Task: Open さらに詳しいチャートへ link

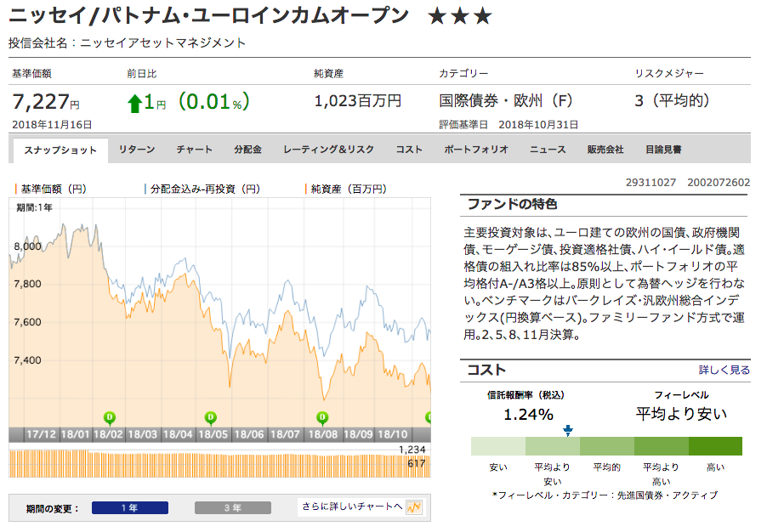Action: coord(352,507)
